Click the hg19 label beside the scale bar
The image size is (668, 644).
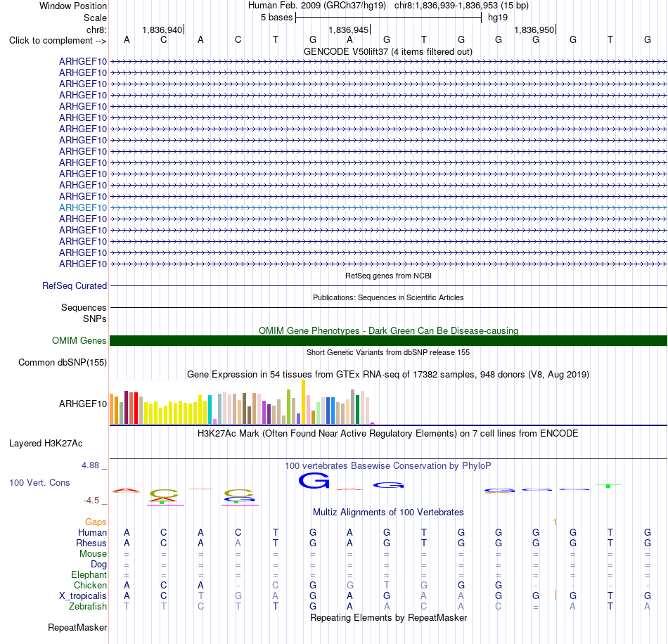[x=498, y=18]
